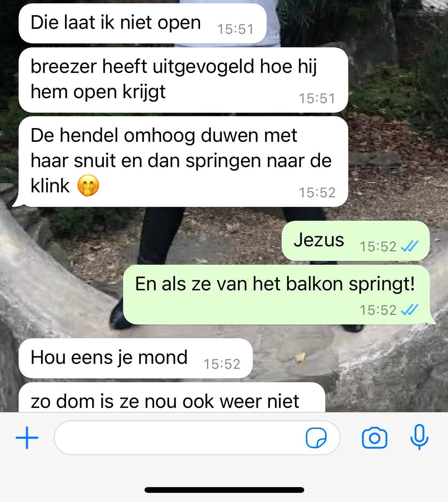This screenshot has width=448, height=502.
Task: Tap the 15:52 timestamp beside Hou eens
Action: [222, 364]
